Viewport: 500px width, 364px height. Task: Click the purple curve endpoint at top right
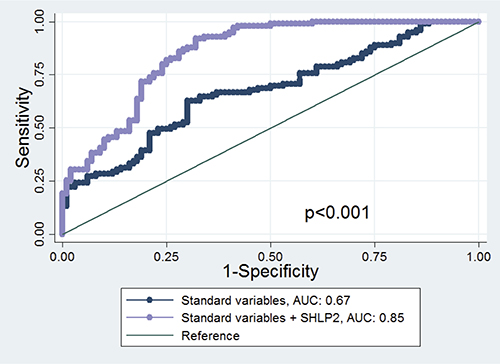tap(479, 22)
